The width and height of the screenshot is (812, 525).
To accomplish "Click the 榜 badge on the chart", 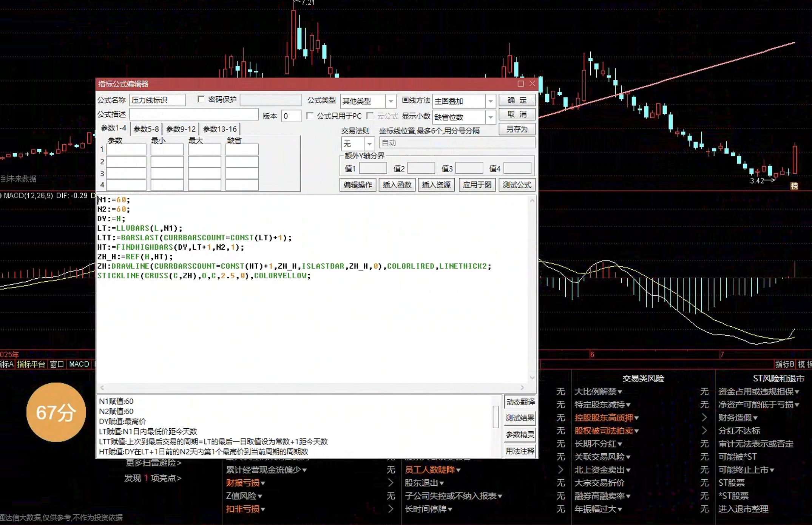I will [x=794, y=186].
